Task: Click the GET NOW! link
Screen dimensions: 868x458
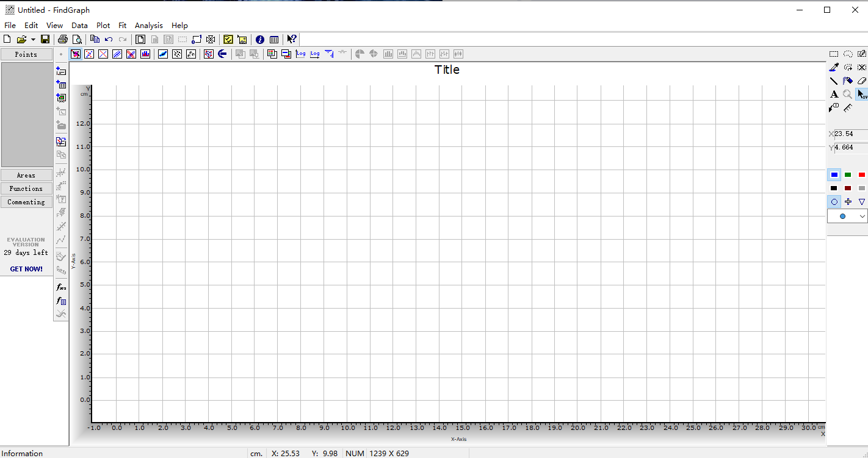Action: tap(26, 269)
